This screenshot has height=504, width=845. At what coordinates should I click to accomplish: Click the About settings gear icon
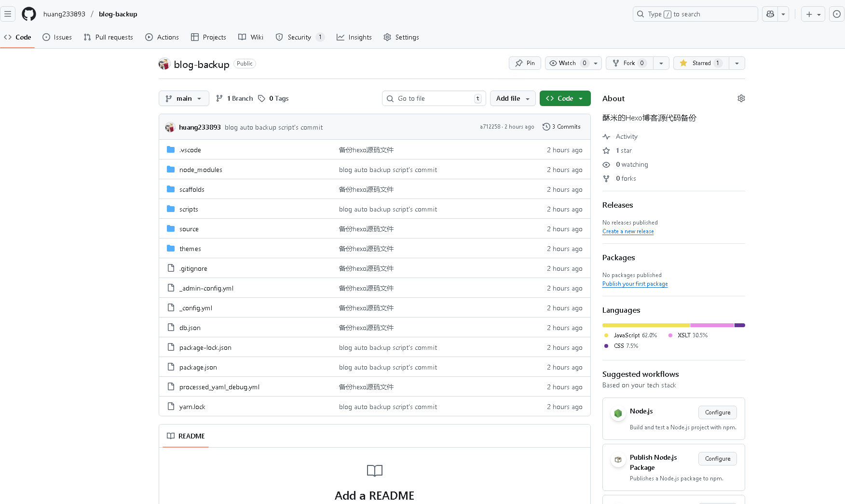pos(741,98)
